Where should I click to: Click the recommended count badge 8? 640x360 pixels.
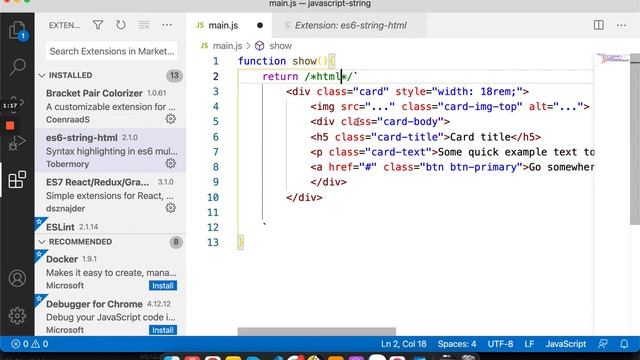click(x=176, y=242)
